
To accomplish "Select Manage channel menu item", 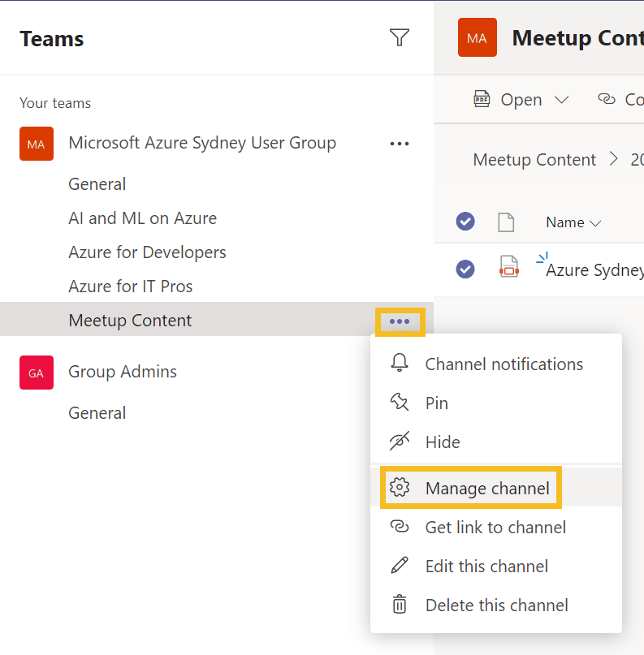I will point(496,488).
